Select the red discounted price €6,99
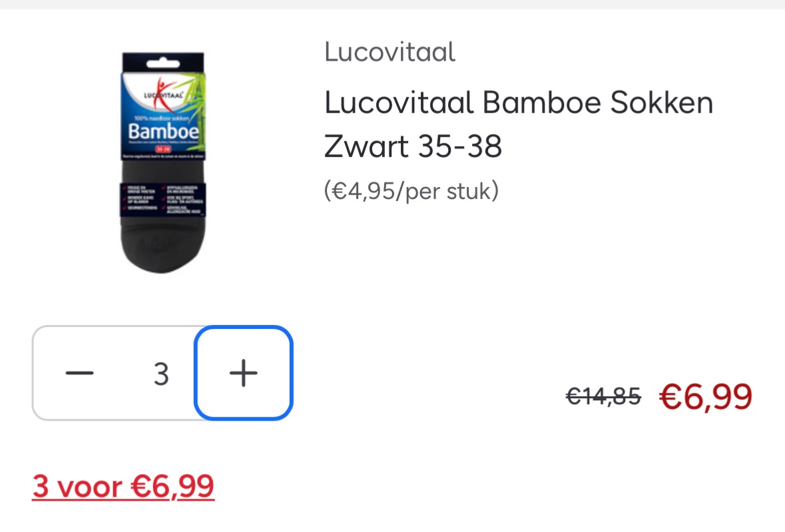The height and width of the screenshot is (532, 785). (706, 398)
